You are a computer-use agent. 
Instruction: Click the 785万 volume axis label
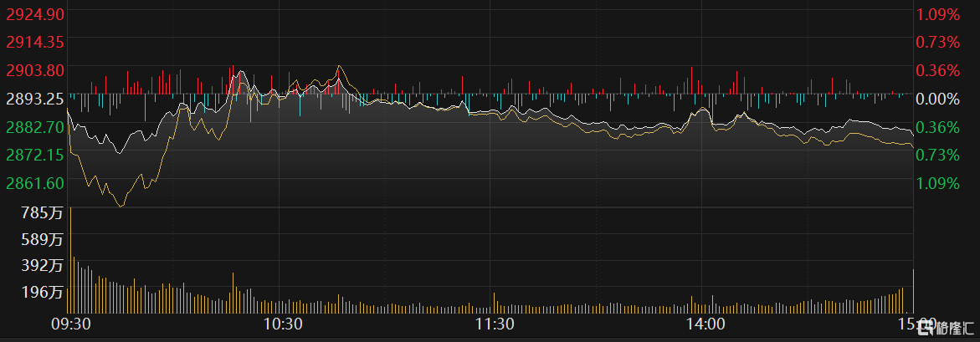coord(44,212)
